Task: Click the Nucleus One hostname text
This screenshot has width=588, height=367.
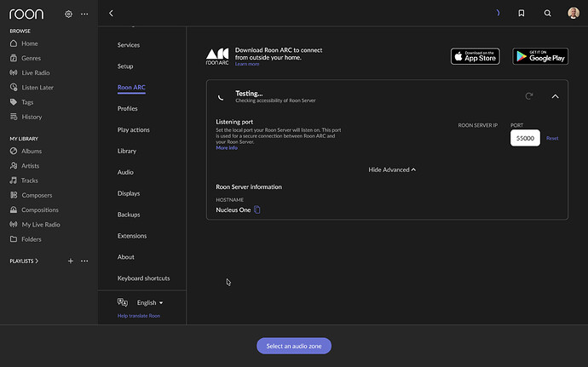Action: (x=233, y=210)
